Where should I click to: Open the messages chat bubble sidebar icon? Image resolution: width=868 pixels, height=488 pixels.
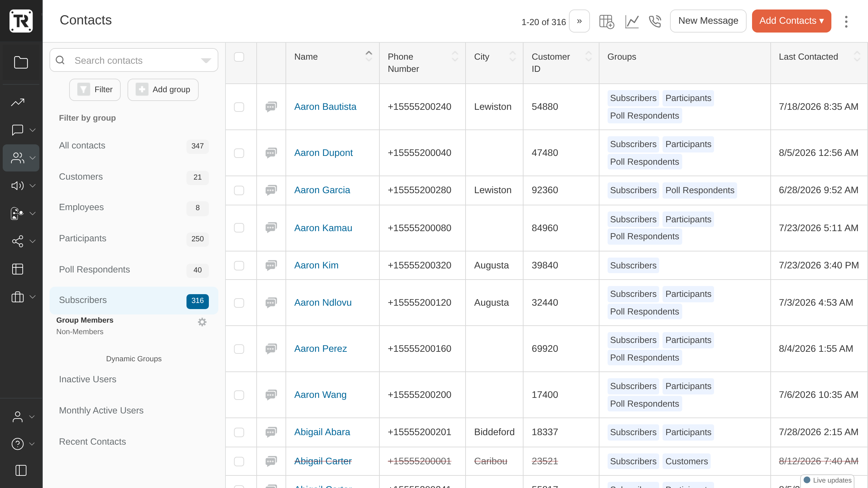pyautogui.click(x=18, y=130)
